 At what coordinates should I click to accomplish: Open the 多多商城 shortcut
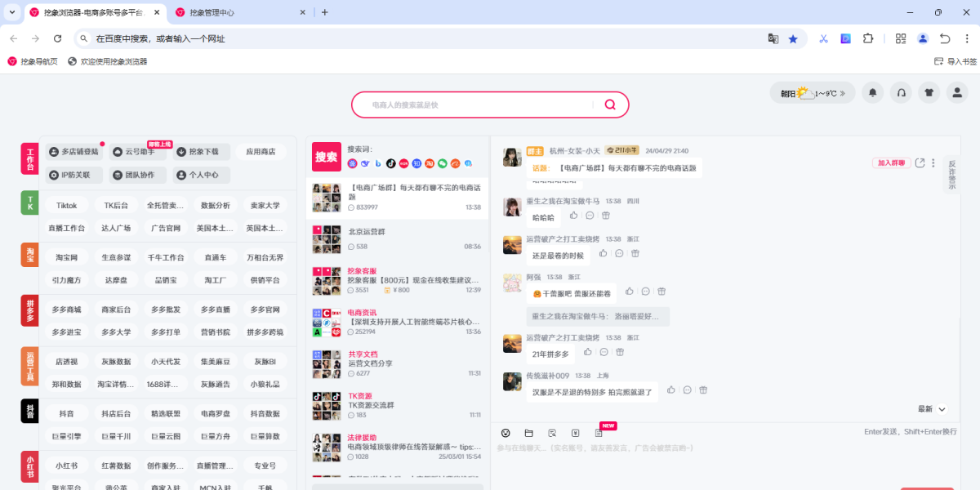67,310
